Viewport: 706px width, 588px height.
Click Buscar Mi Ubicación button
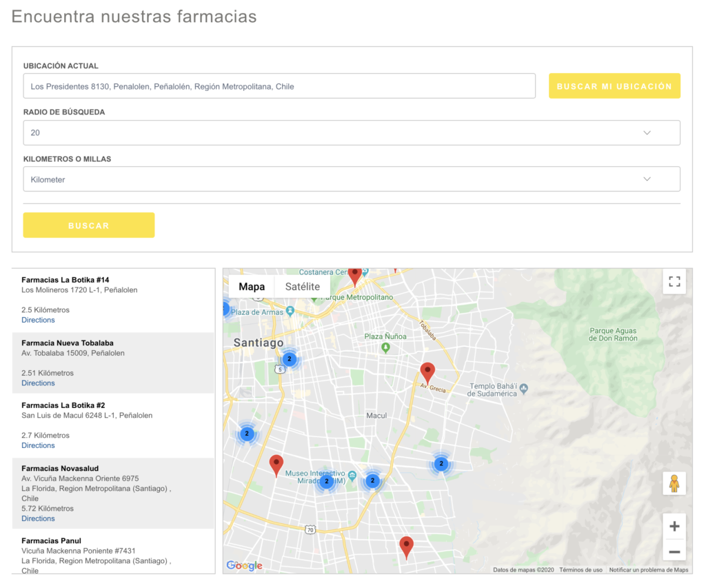614,86
